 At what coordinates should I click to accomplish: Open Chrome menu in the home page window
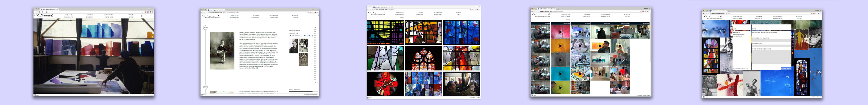coord(152,12)
